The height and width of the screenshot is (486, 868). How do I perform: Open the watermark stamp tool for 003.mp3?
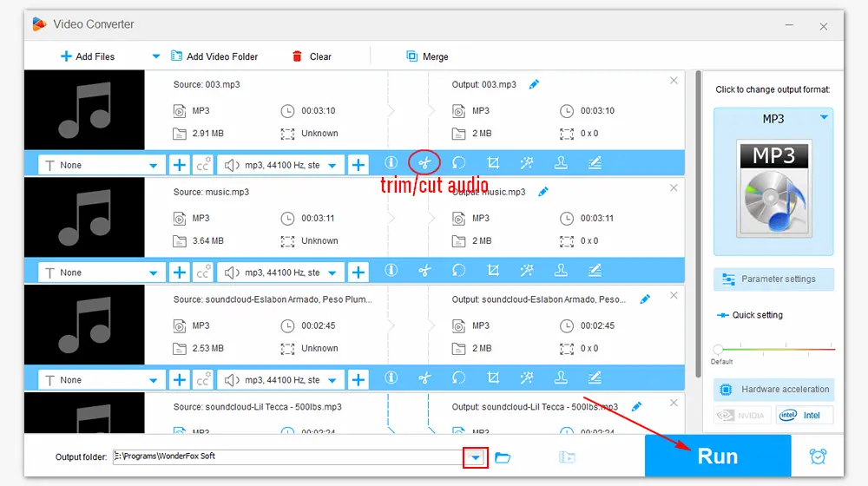pos(561,163)
